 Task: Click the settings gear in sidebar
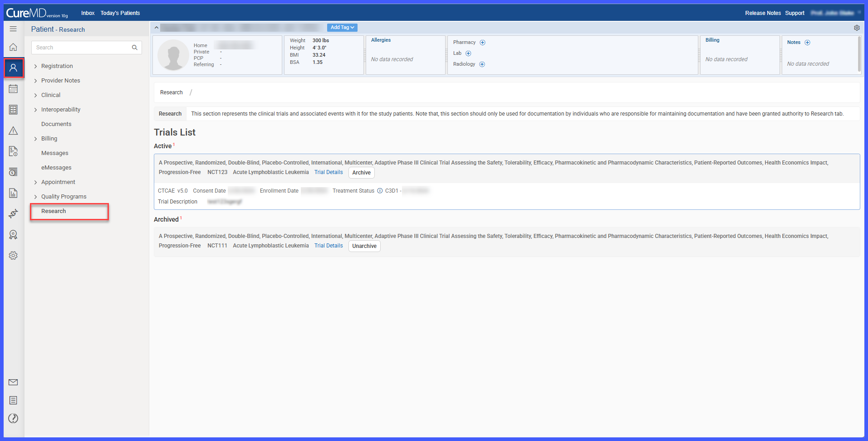(13, 256)
